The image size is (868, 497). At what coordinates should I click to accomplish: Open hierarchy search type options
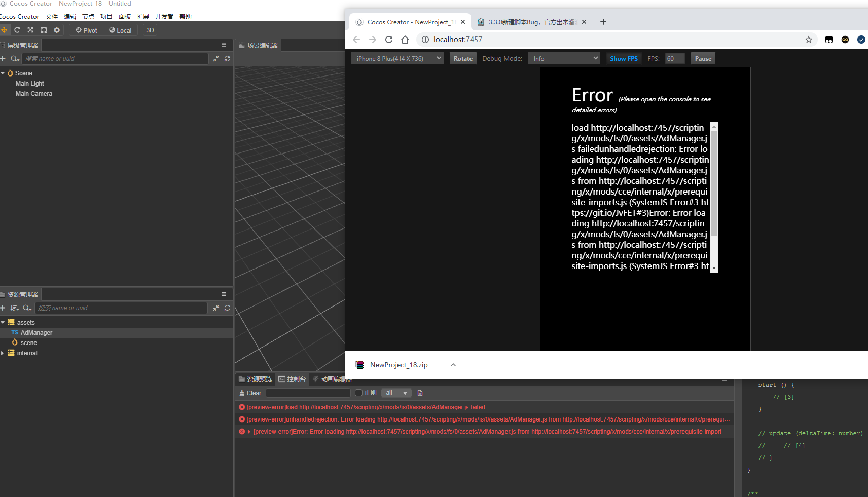[x=15, y=59]
